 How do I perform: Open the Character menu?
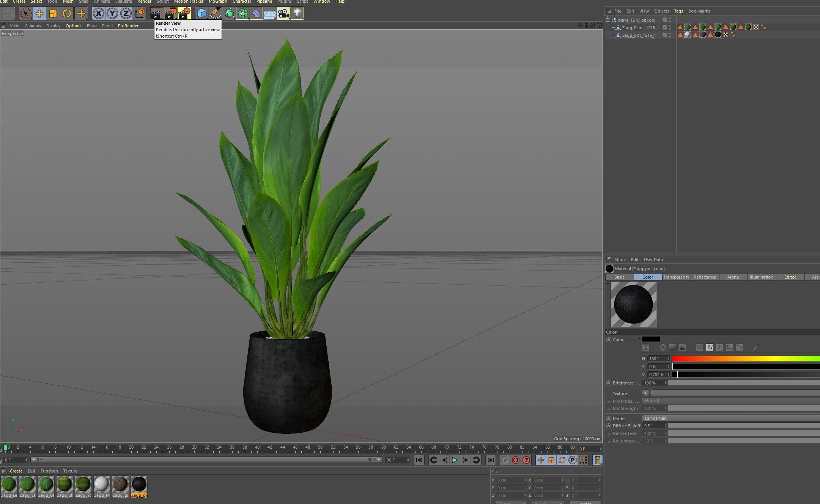242,2
